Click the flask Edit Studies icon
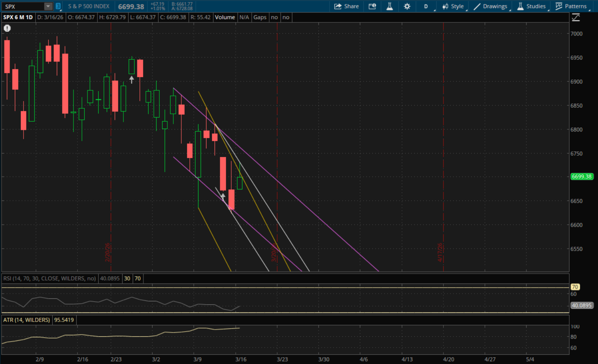The height and width of the screenshot is (364, 598). coord(389,6)
